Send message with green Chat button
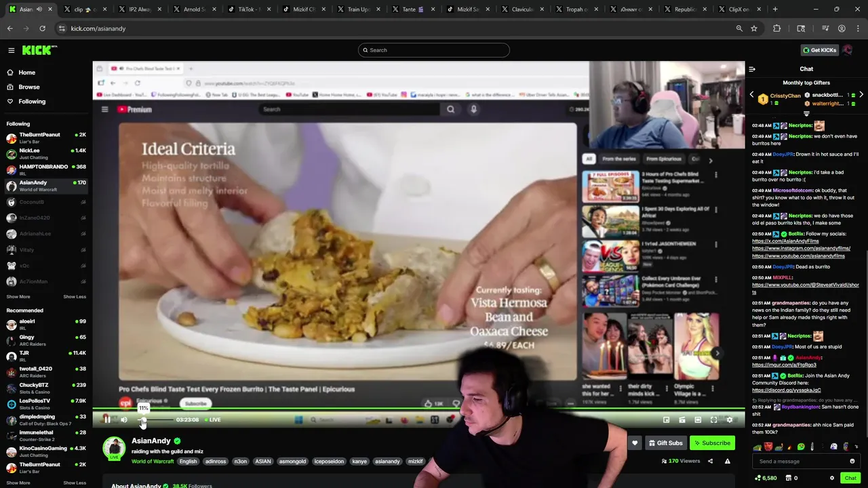 [x=850, y=478]
